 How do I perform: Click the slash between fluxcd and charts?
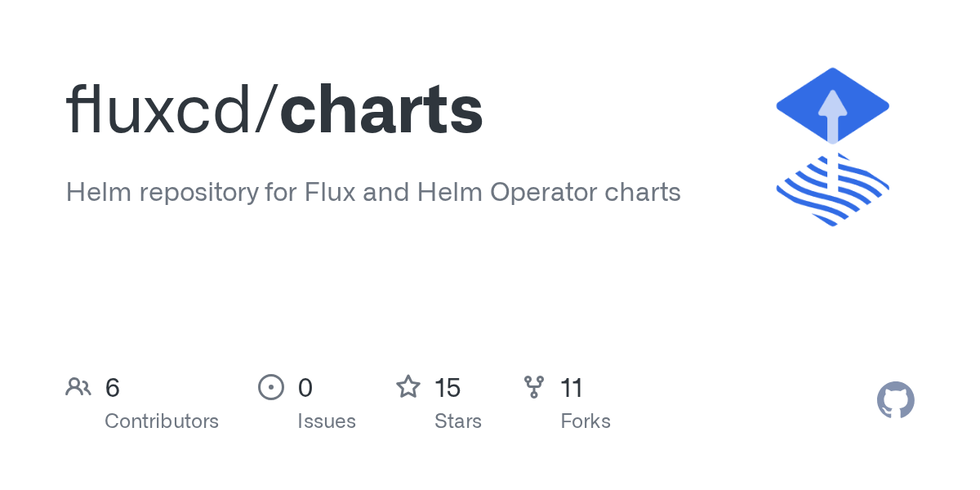coord(265,110)
